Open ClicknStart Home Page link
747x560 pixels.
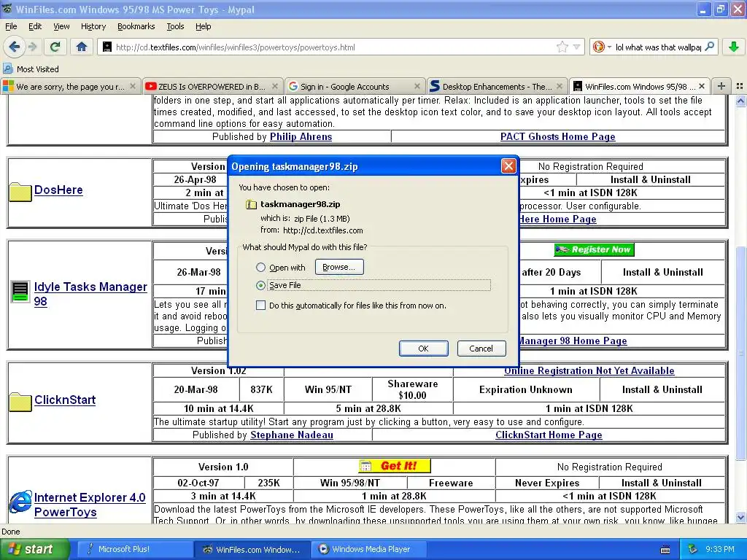click(x=549, y=435)
